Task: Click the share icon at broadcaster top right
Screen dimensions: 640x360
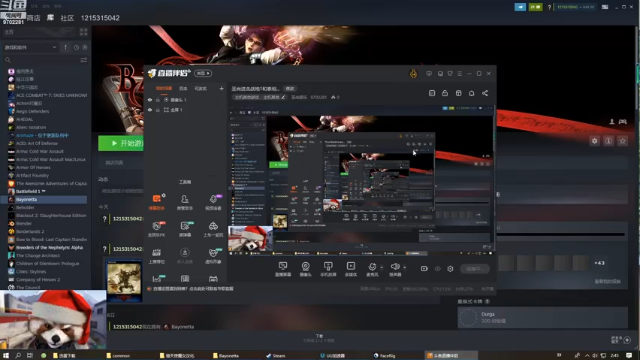Action: (485, 93)
